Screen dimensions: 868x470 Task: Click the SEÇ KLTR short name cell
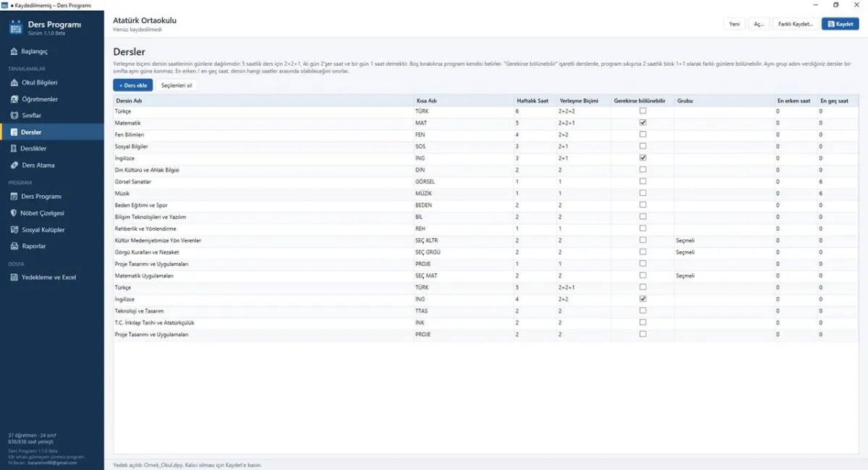pyautogui.click(x=462, y=240)
